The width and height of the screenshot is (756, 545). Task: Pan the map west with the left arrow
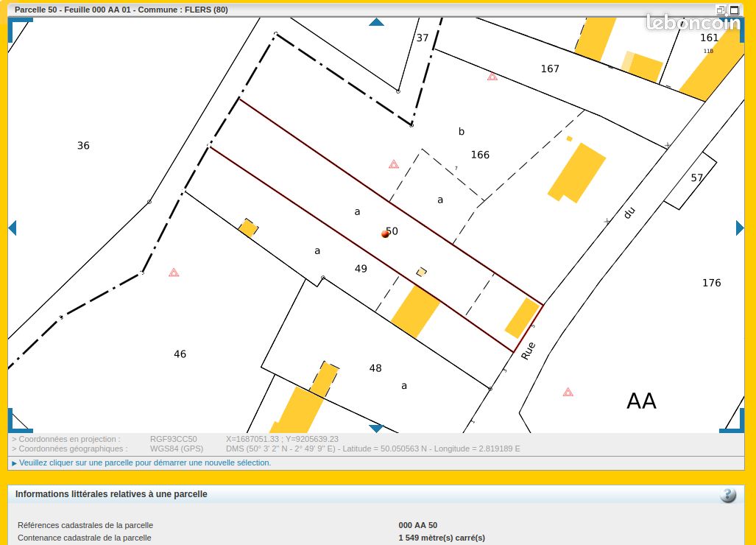coord(13,228)
